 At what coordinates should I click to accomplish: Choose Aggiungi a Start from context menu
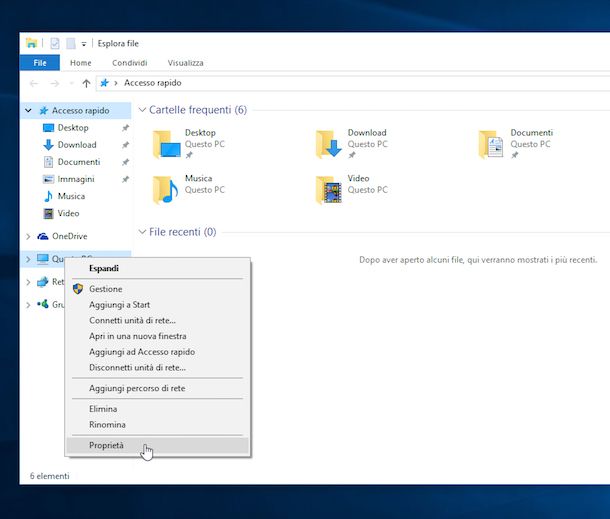158,305
